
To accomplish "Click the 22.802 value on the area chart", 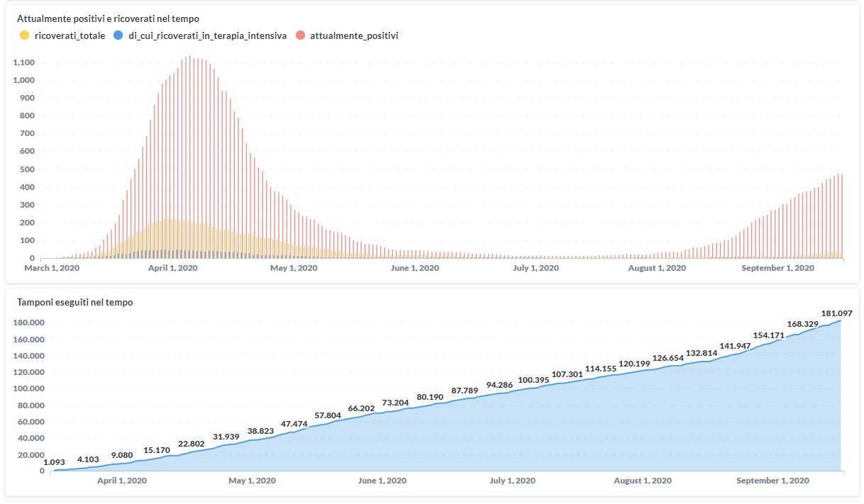I will tap(192, 444).
